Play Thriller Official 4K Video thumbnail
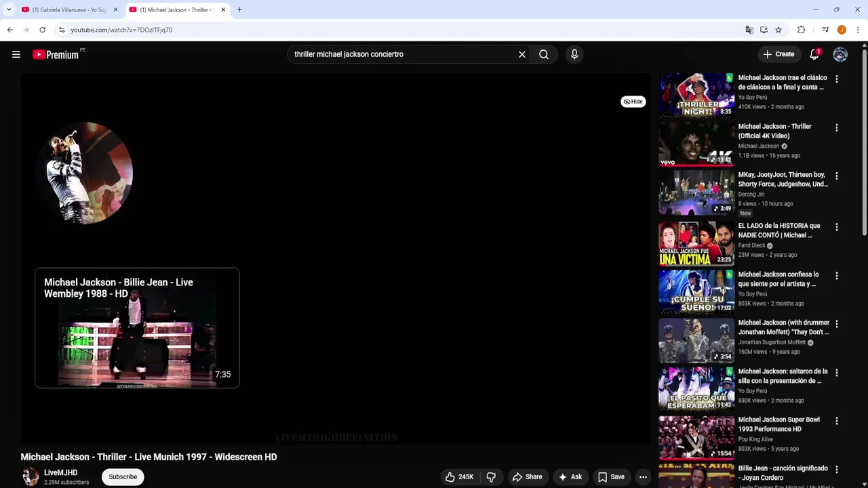The height and width of the screenshot is (488, 868). (x=696, y=144)
